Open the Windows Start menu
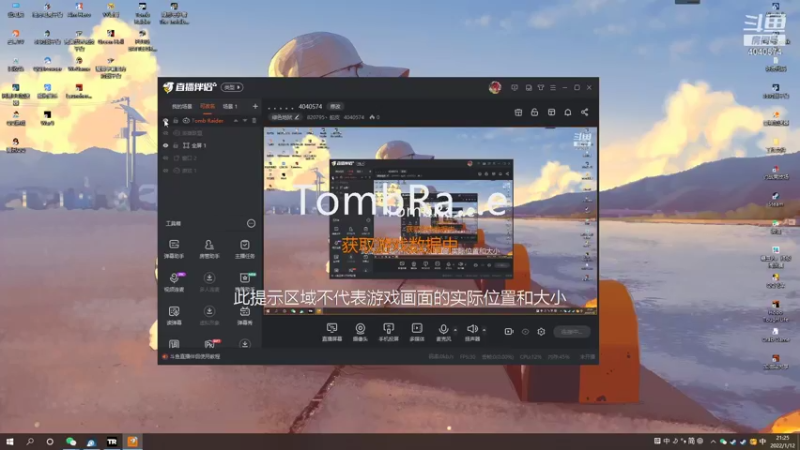 [10, 441]
